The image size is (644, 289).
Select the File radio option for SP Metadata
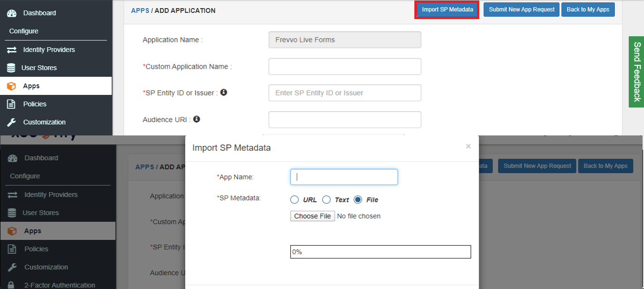point(358,200)
